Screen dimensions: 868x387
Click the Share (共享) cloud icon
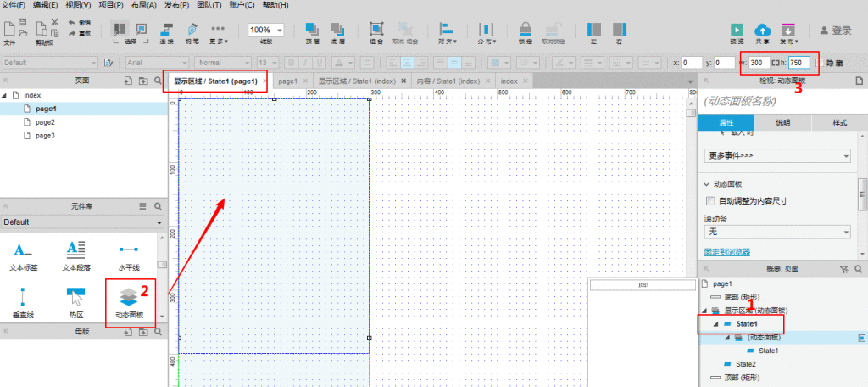[762, 30]
